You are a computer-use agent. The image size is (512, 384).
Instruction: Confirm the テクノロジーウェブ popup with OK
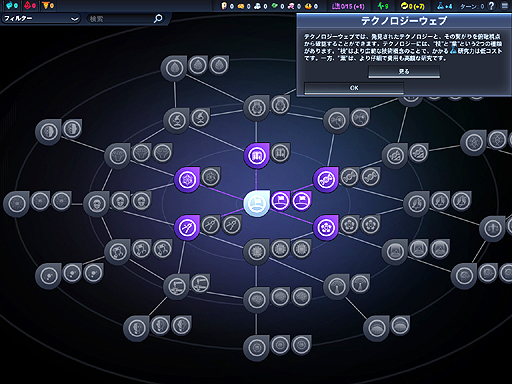click(x=354, y=88)
